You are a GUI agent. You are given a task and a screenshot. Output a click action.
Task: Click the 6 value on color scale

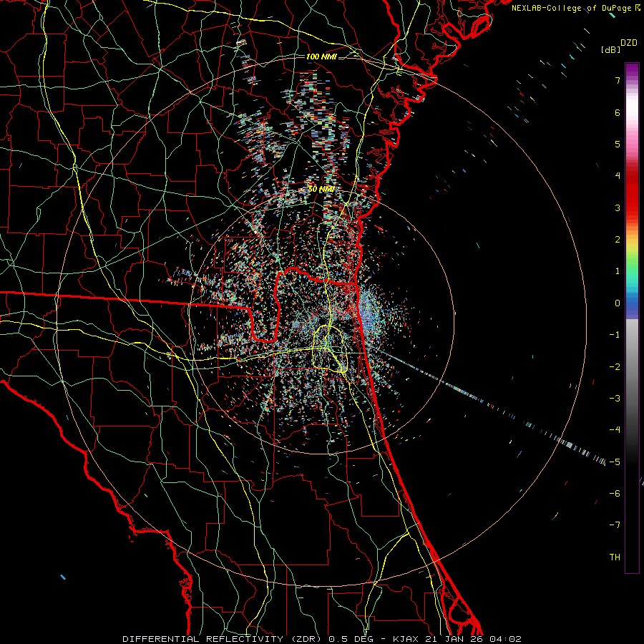[618, 112]
